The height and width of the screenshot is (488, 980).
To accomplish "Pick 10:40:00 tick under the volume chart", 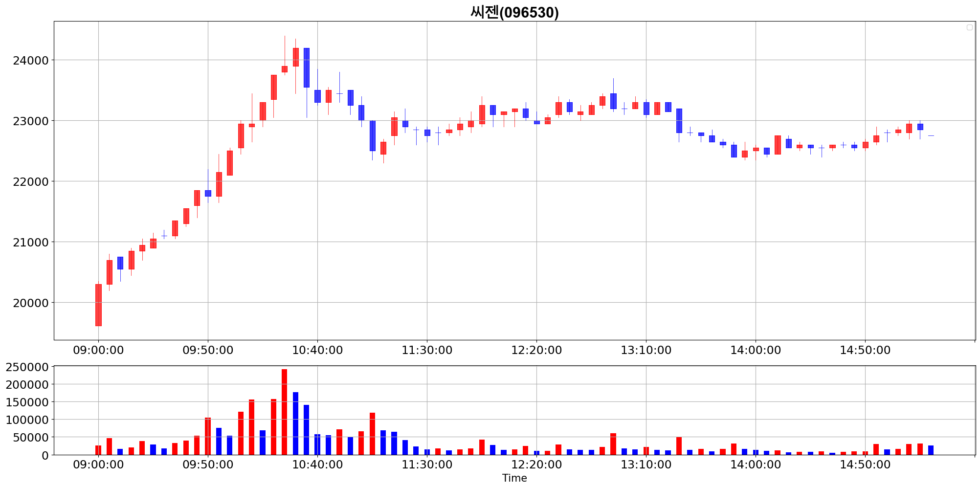I will click(x=317, y=465).
